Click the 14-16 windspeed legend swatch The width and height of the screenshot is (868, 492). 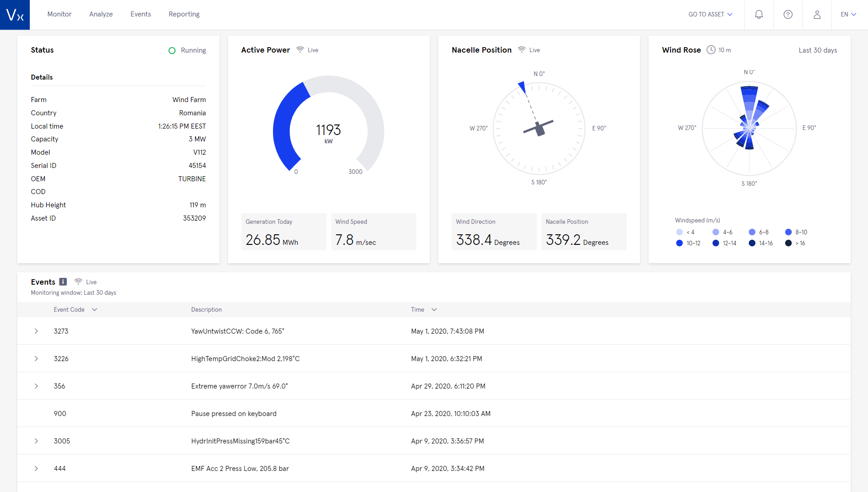[x=752, y=243]
